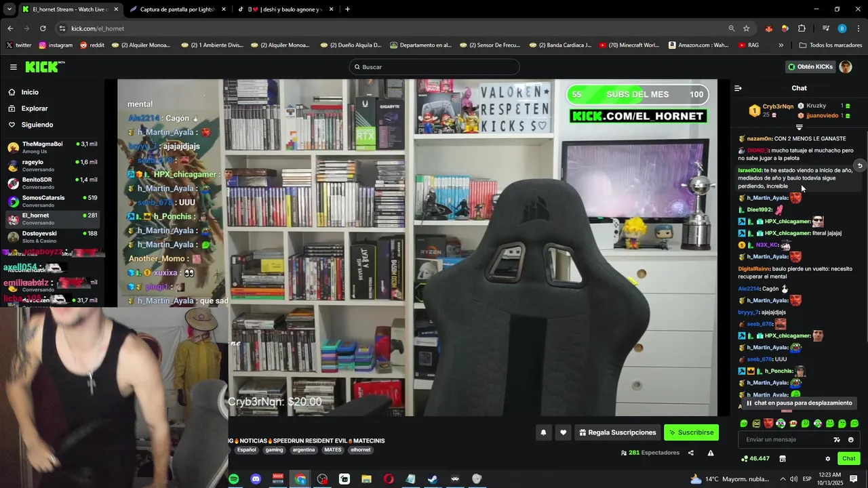Follow the channel with the heart icon
This screenshot has height=488, width=868.
click(563, 432)
